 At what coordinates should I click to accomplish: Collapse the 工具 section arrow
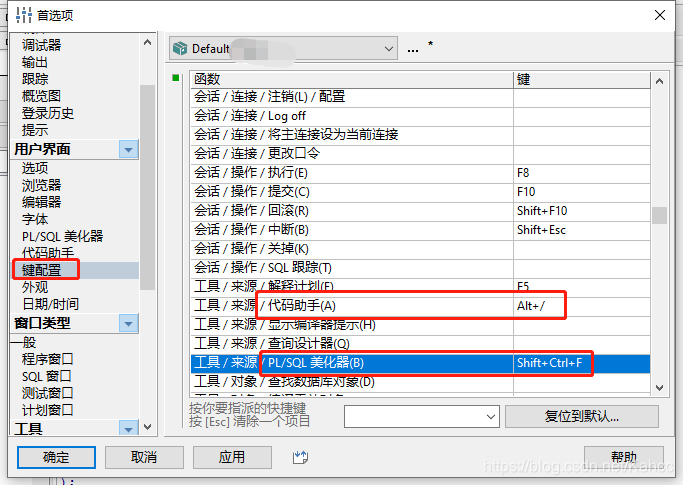128,429
